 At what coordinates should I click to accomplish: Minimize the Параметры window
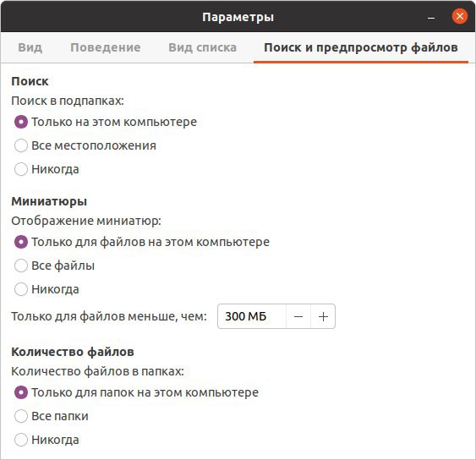tap(431, 17)
